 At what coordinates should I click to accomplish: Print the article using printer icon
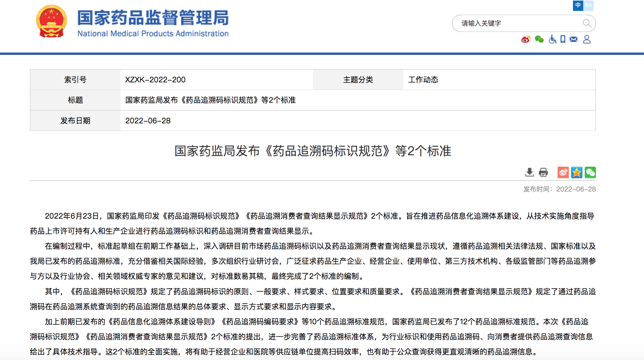(x=543, y=172)
